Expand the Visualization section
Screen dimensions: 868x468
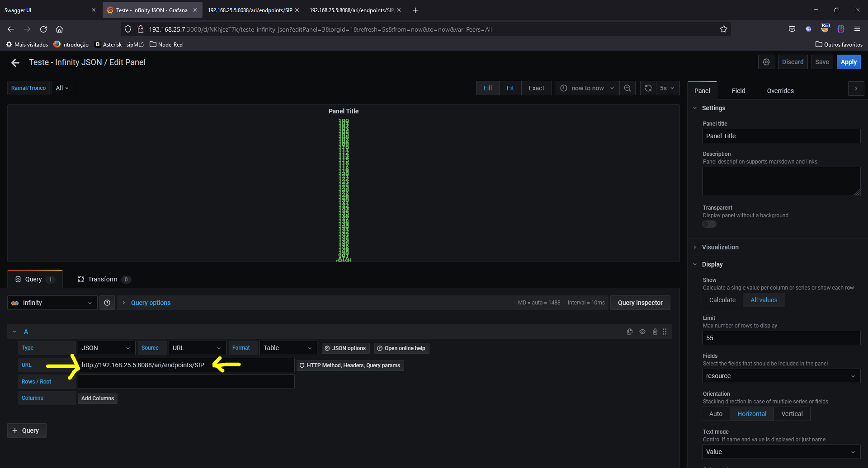tap(720, 247)
